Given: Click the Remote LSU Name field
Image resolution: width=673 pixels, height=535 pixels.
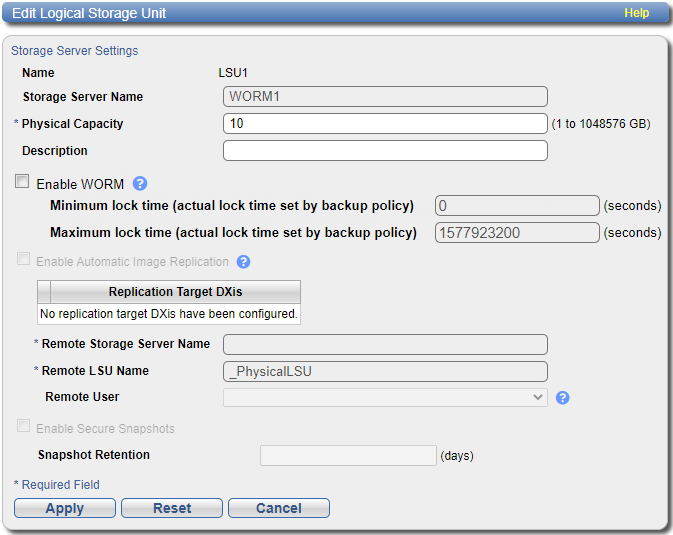Looking at the screenshot, I should (x=385, y=371).
